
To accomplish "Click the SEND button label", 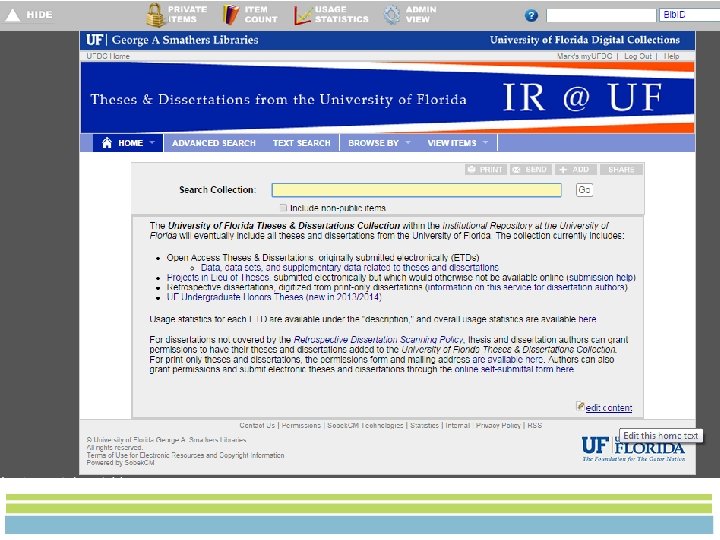I will tap(536, 169).
